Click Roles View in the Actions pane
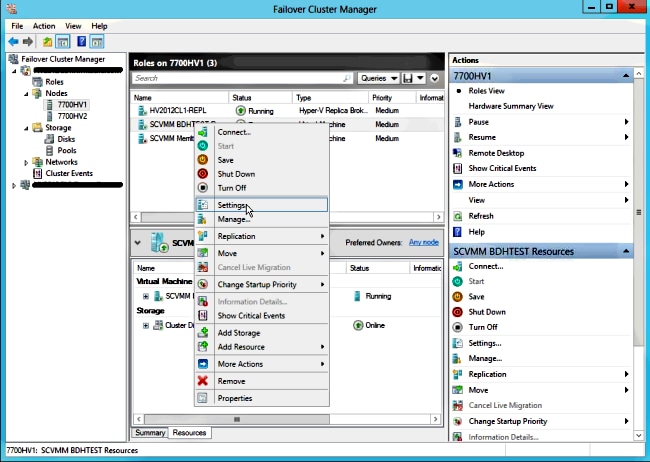Viewport: 650px width, 462px height. click(487, 91)
